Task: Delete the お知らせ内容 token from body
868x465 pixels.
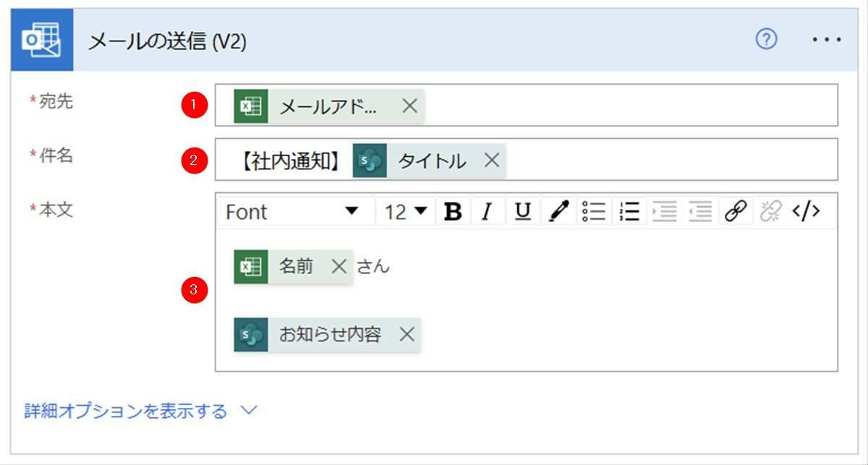Action: tap(407, 334)
